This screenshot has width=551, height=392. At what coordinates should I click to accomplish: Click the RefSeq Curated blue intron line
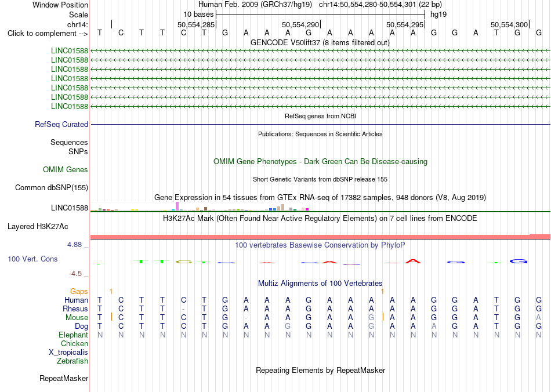[x=320, y=124]
